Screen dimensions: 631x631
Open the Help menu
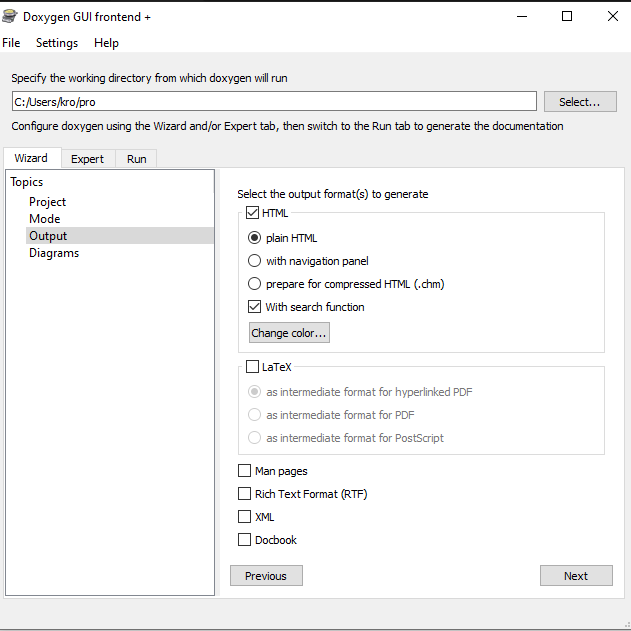click(x=106, y=43)
